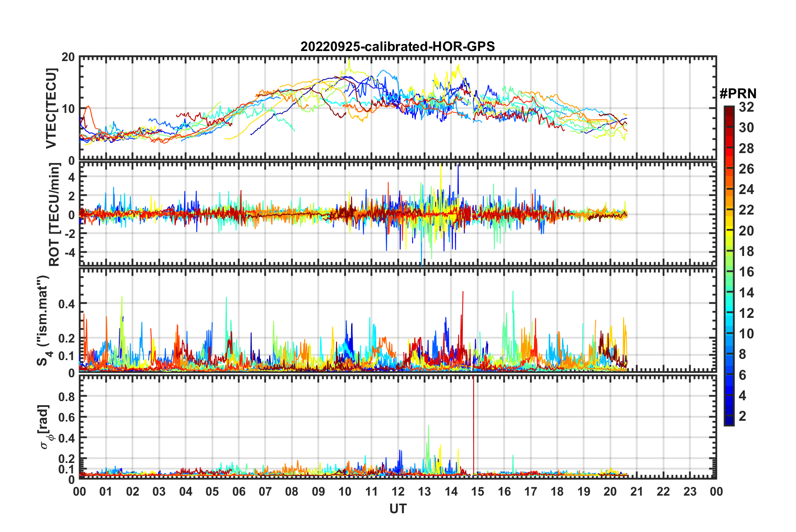Click the UT axis tick label 21
The image size is (796, 532).
coord(637,491)
